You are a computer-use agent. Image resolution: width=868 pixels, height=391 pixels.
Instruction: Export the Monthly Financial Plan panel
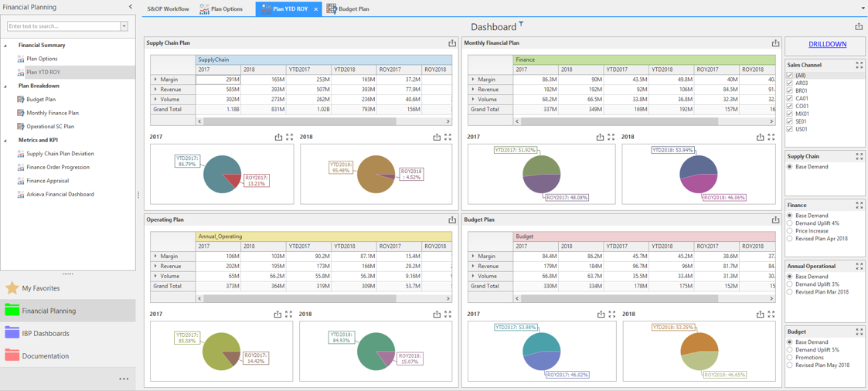[x=775, y=43]
